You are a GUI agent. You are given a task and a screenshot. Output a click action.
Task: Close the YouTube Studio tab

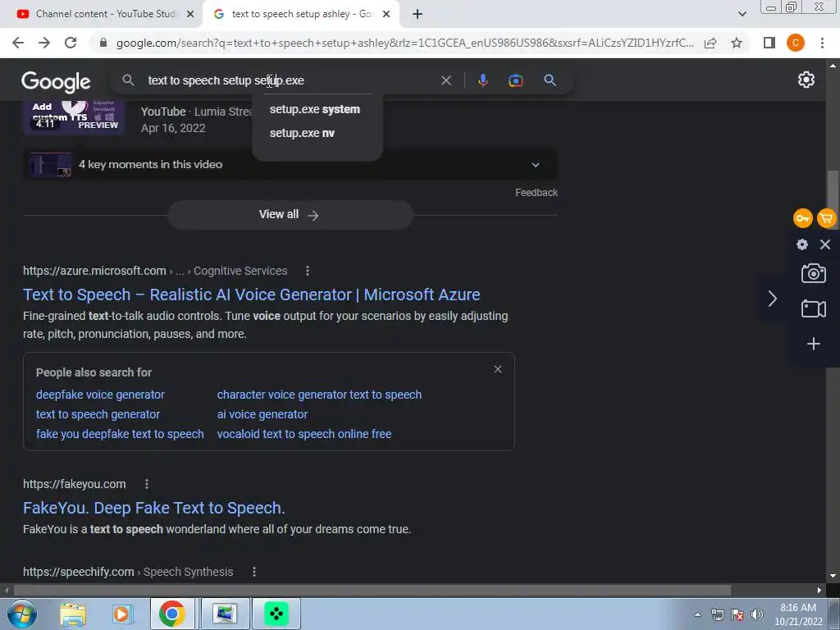(x=190, y=14)
